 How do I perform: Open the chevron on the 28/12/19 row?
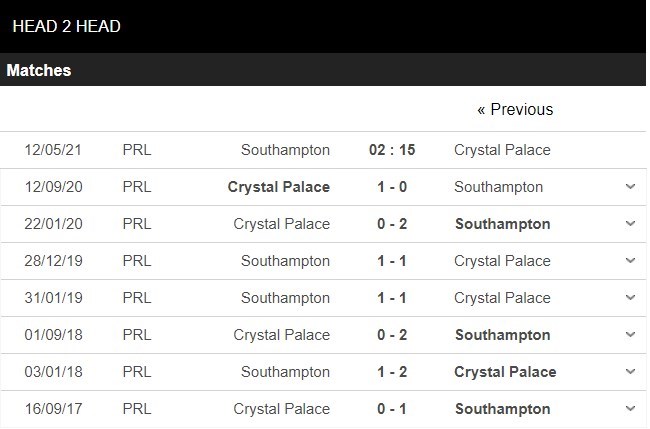click(x=630, y=261)
